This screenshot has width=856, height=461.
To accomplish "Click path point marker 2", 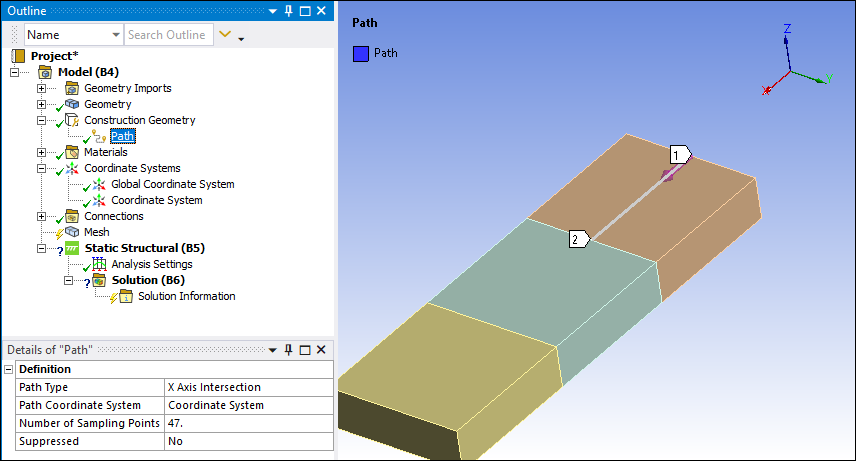I will [x=579, y=239].
